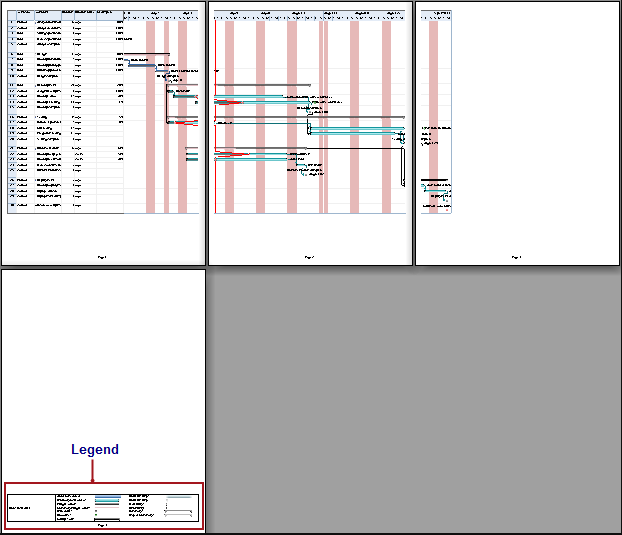
Task: Click the blue Gantt bar on page one
Action: coord(141,65)
